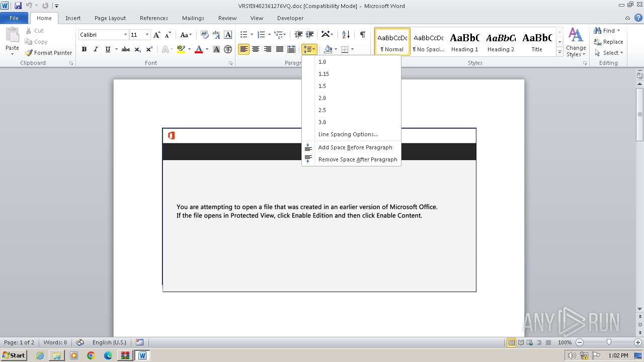Click the Copy icon
The height and width of the screenshot is (362, 644).
[29, 42]
